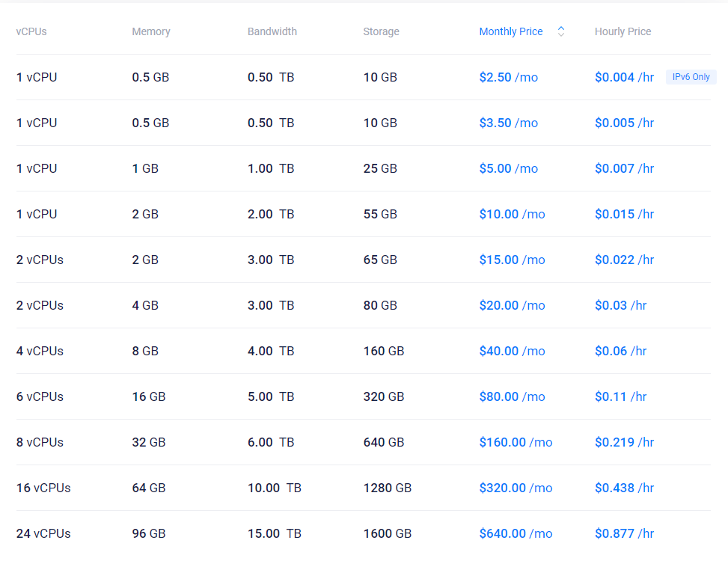Pick the $20.00 /mo plan
Screen dimensions: 728x564
pos(512,305)
